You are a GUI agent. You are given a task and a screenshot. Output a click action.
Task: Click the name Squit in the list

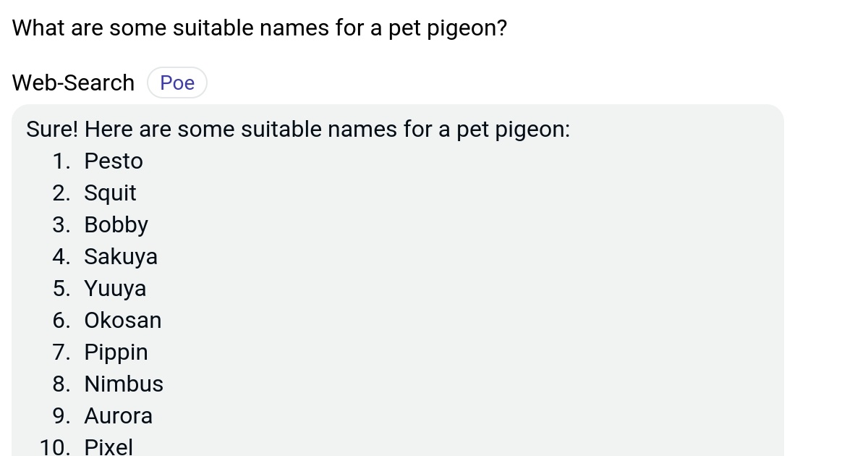click(x=110, y=193)
